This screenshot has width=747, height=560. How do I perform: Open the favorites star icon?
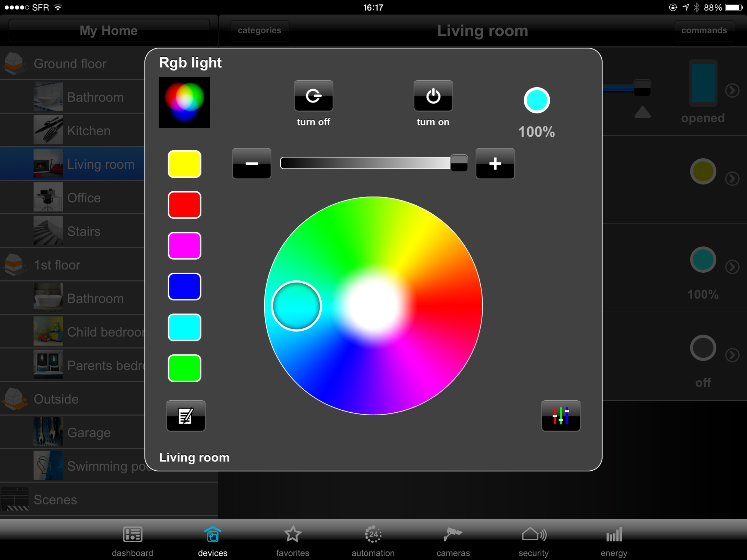(x=293, y=534)
